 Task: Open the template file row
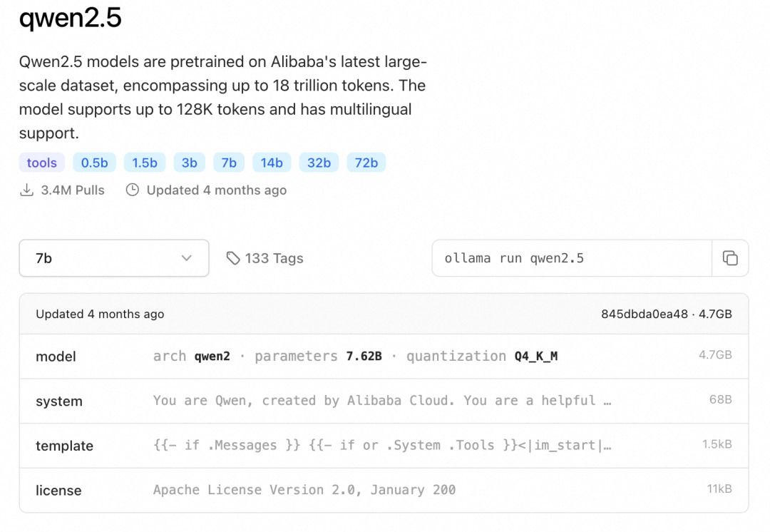tap(384, 446)
